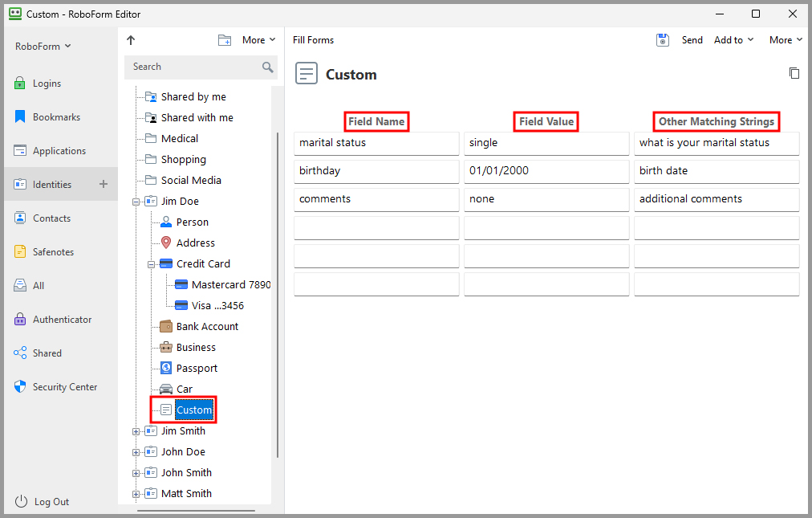
Task: Open the navigator More dropdown
Action: click(259, 40)
